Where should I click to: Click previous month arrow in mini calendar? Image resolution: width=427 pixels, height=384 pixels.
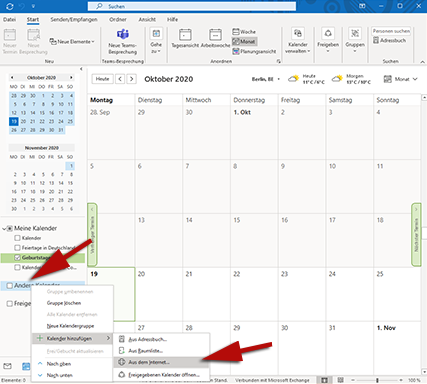tap(12, 77)
